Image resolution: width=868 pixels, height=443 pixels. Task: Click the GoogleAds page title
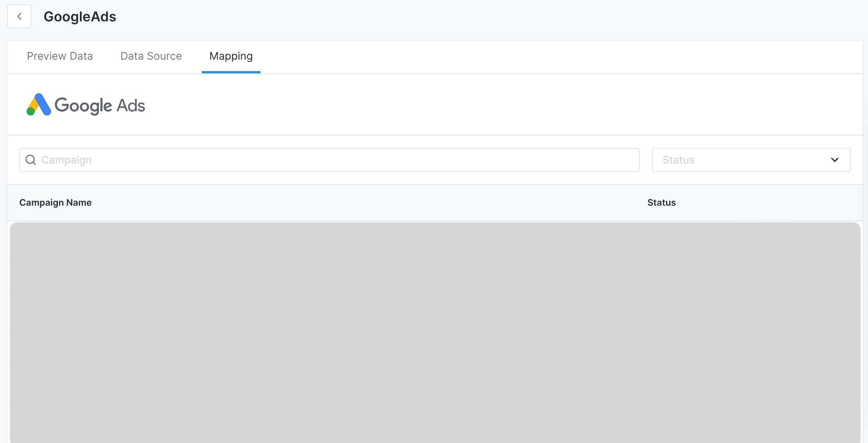[x=80, y=17]
